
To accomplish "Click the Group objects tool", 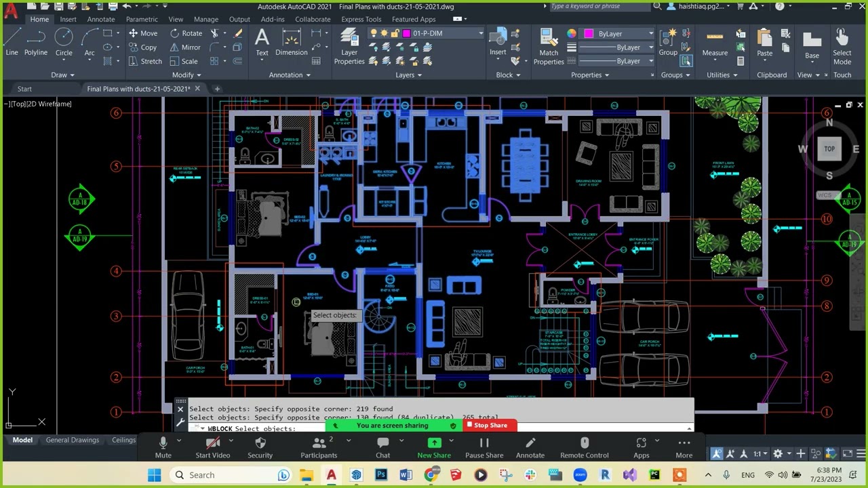I will (668, 42).
